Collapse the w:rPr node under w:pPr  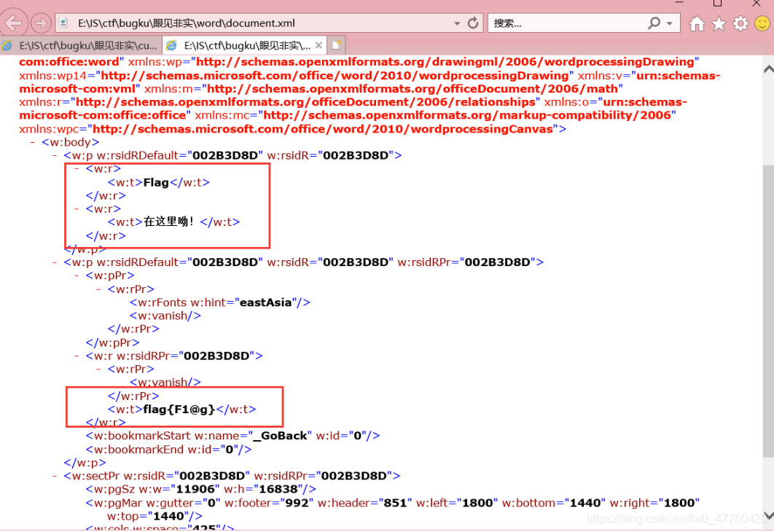pyautogui.click(x=98, y=289)
